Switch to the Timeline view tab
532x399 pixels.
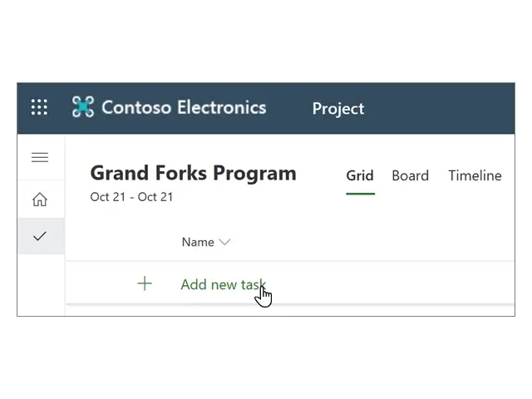click(x=475, y=175)
